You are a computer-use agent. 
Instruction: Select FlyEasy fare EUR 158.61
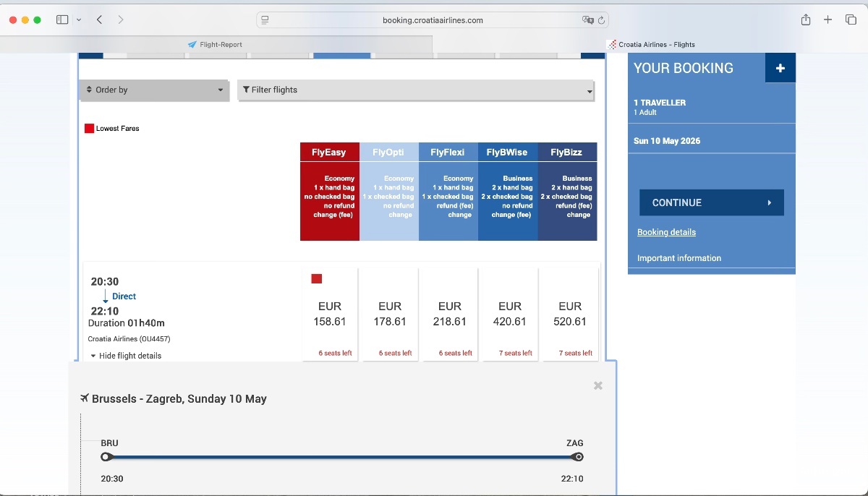330,314
